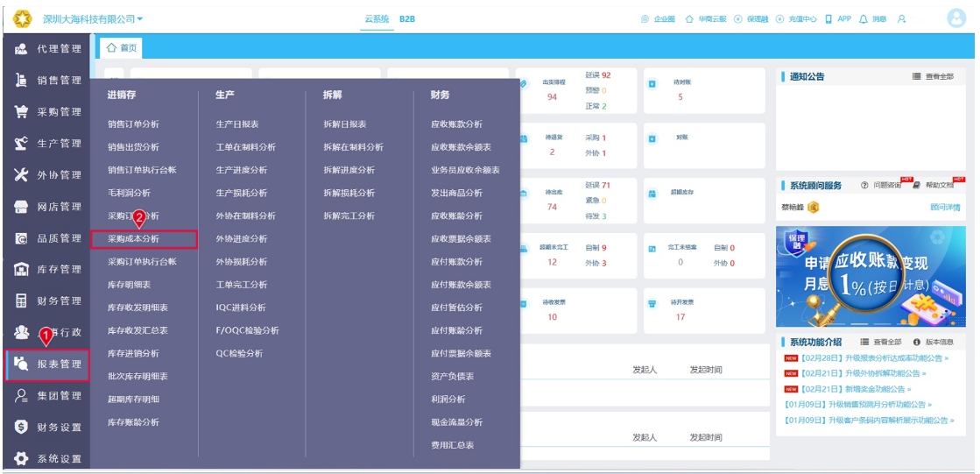Open 库存管理 warehouse module
The height and width of the screenshot is (474, 980).
(x=47, y=270)
